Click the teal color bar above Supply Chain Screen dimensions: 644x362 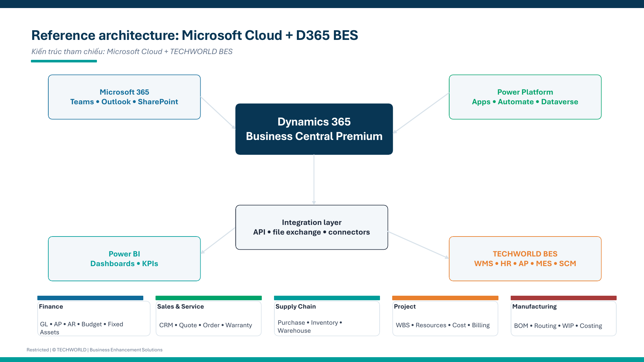tap(327, 298)
